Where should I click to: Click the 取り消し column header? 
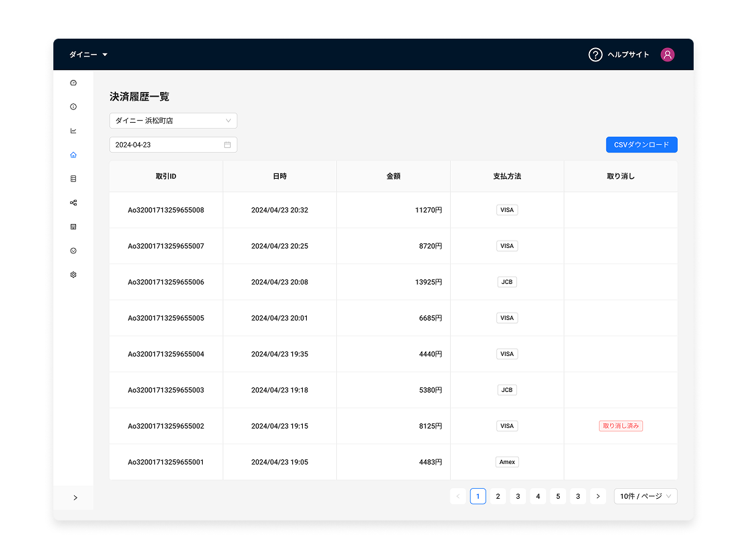(x=621, y=176)
